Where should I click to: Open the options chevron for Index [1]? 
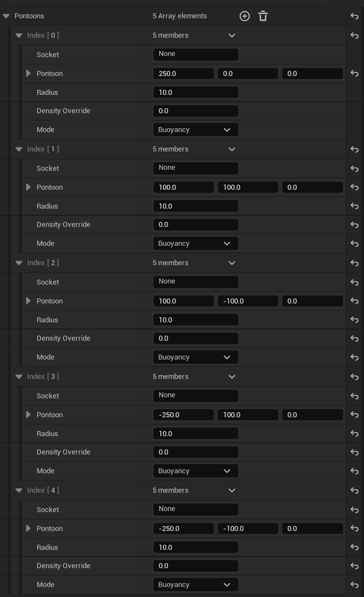click(x=232, y=149)
